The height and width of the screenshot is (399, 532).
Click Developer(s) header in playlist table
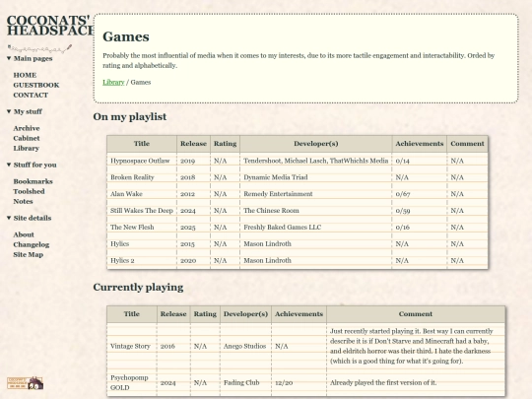pos(316,144)
